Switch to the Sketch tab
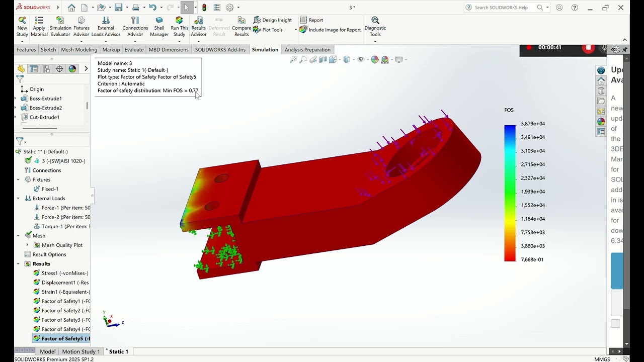 point(48,50)
